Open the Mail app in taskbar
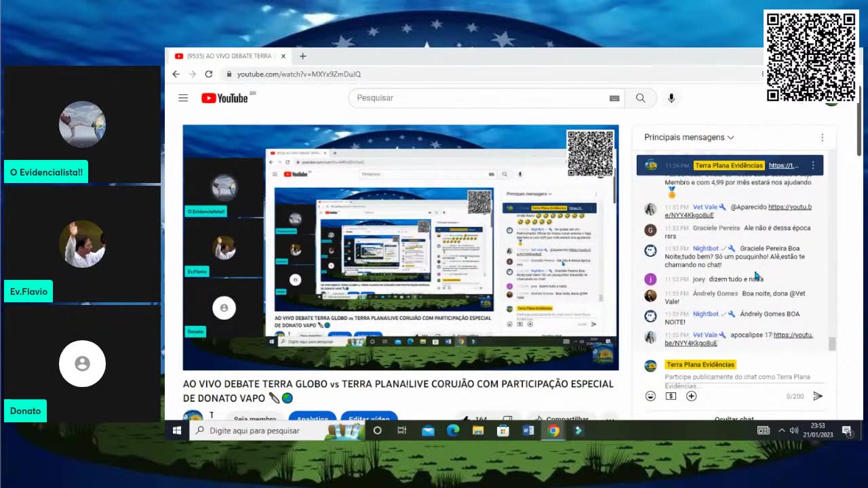This screenshot has height=488, width=868. click(x=428, y=430)
